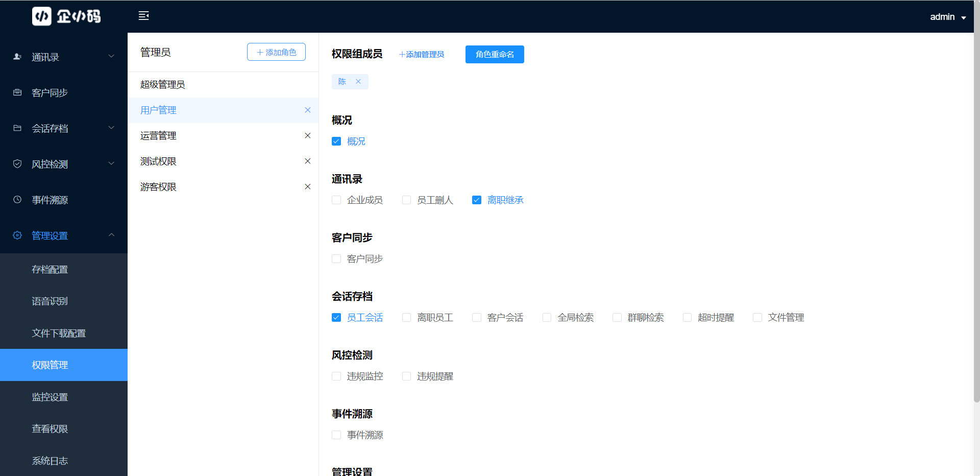Select the 游客权限 role
Image resolution: width=980 pixels, height=476 pixels.
tap(223, 187)
